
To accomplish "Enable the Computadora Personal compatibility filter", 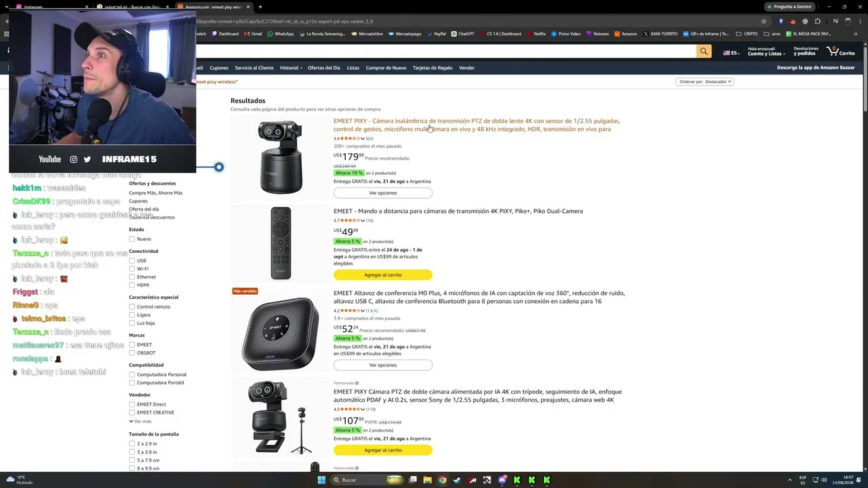I will (132, 375).
